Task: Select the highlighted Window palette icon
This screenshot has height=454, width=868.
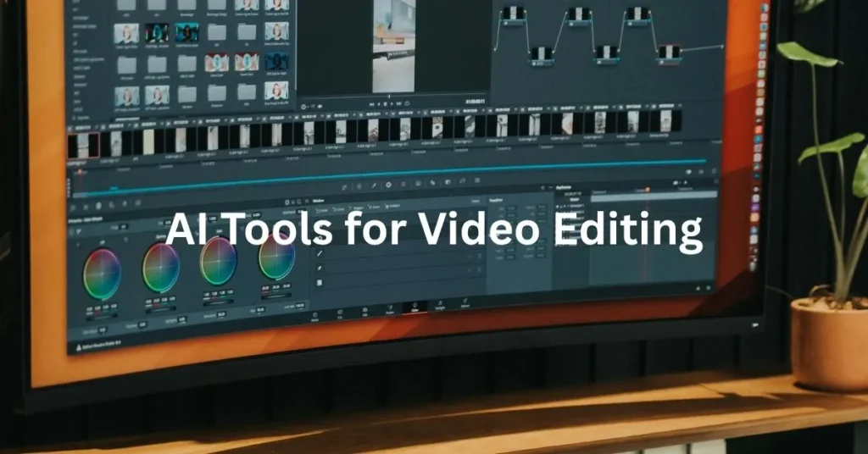Action: [388, 185]
